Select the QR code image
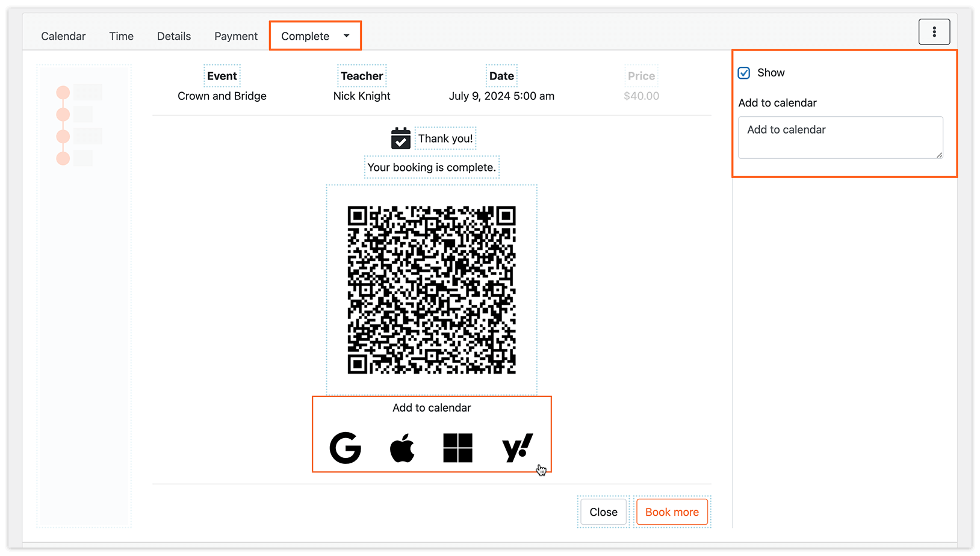 coord(432,289)
